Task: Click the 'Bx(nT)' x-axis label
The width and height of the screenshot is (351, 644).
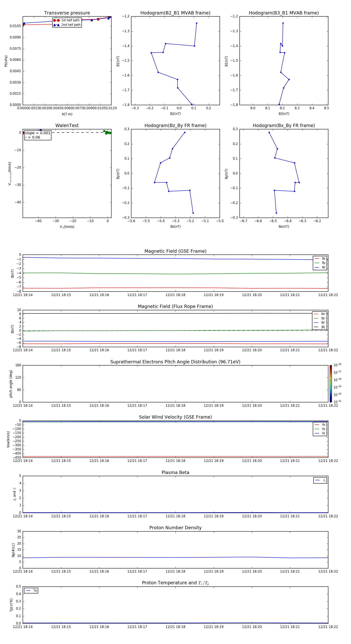Action: (x=284, y=227)
